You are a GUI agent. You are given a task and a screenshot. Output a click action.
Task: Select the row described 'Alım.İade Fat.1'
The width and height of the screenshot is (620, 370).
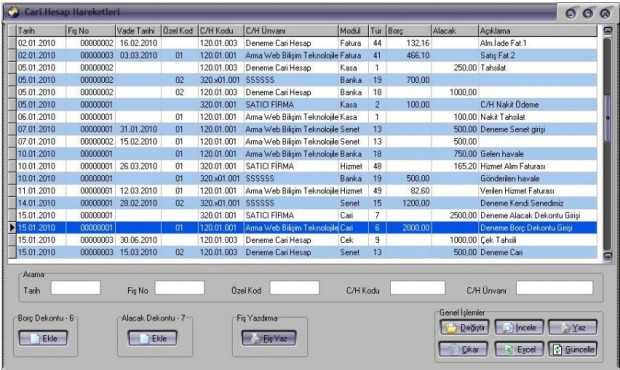(302, 43)
